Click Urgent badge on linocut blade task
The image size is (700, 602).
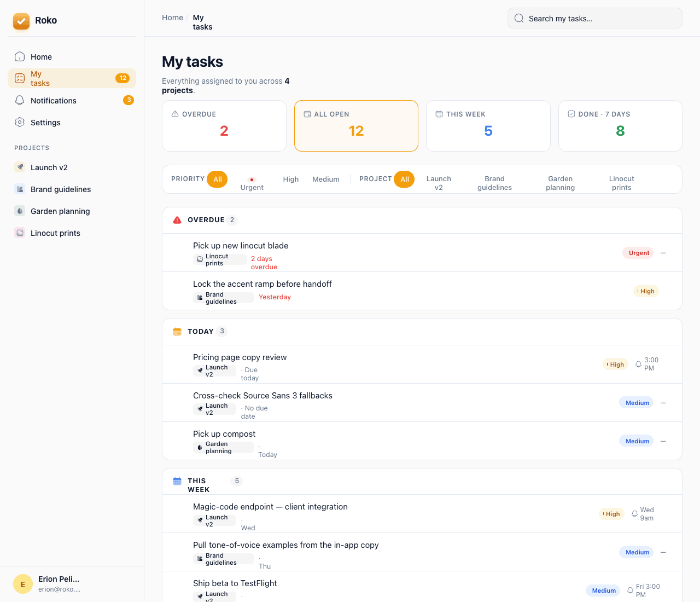638,253
